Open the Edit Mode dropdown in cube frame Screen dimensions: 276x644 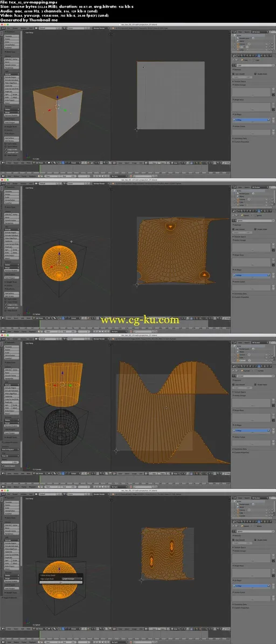39,162
